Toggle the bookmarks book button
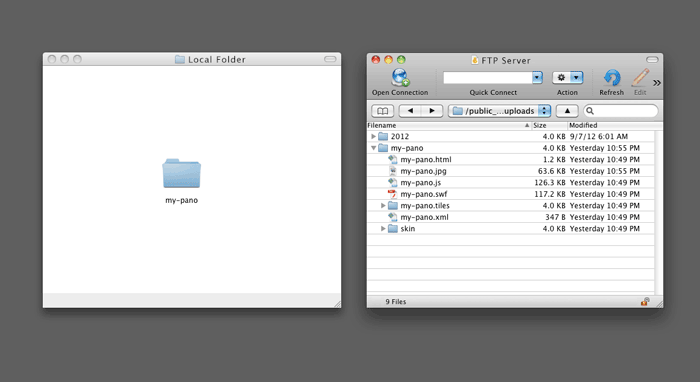Screen dimensions: 700x382 (x=383, y=111)
